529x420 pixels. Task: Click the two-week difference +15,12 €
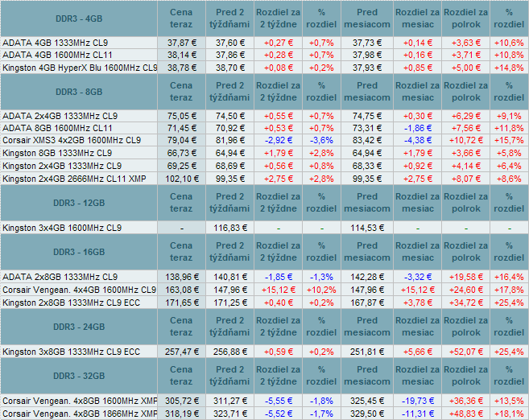click(279, 290)
